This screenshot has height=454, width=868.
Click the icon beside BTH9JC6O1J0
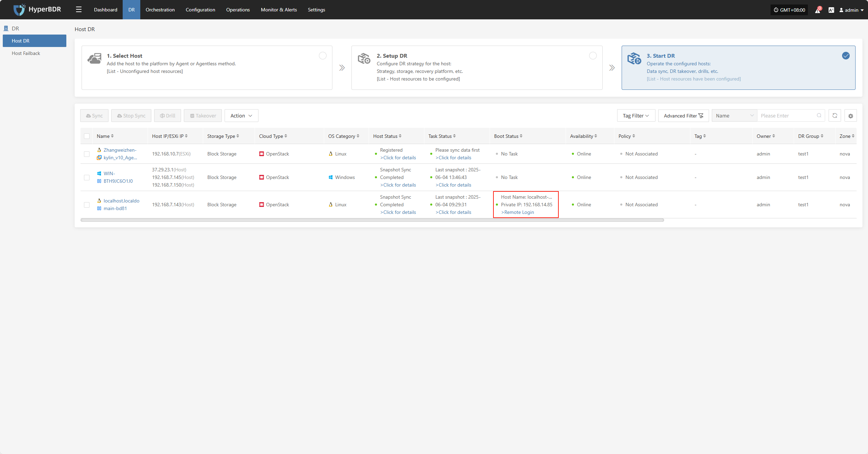[x=99, y=181]
